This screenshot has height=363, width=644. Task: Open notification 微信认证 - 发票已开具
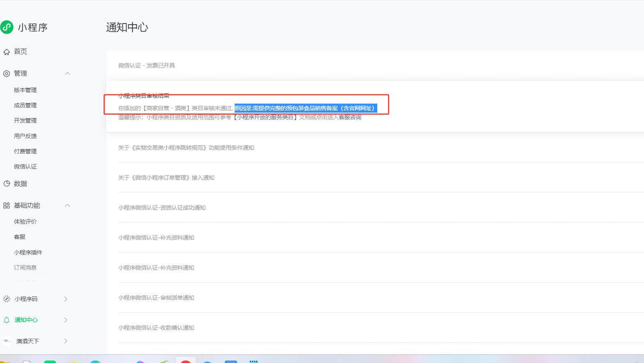147,65
